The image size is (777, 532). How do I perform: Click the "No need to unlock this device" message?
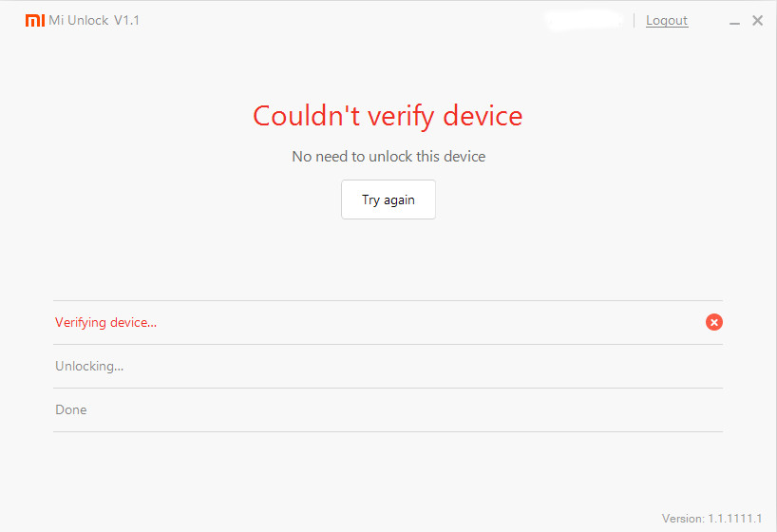[x=388, y=156]
